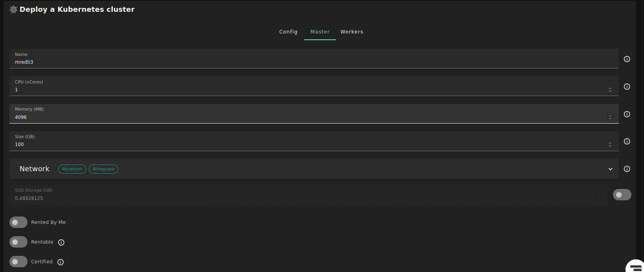Expand the Network section chevron
This screenshot has height=272, width=644.
point(610,169)
